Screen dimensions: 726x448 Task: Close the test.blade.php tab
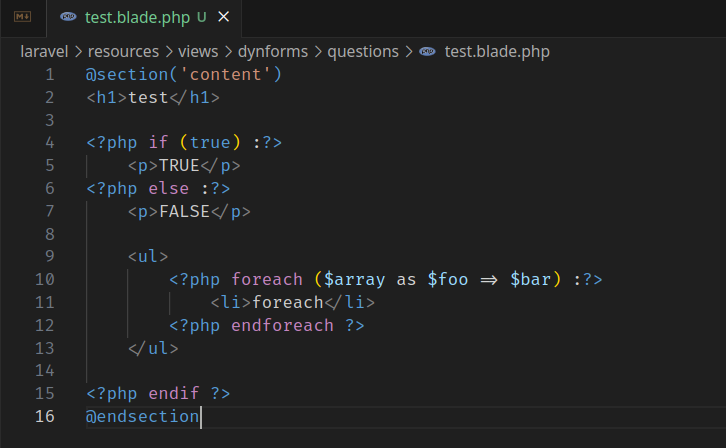tap(223, 18)
